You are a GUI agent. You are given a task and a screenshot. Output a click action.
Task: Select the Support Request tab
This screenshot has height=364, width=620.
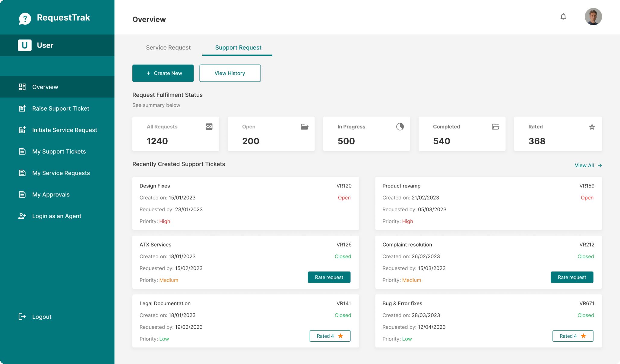pyautogui.click(x=238, y=48)
